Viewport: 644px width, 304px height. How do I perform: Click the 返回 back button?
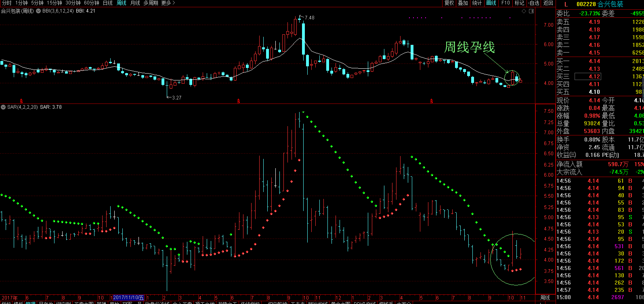click(x=548, y=3)
